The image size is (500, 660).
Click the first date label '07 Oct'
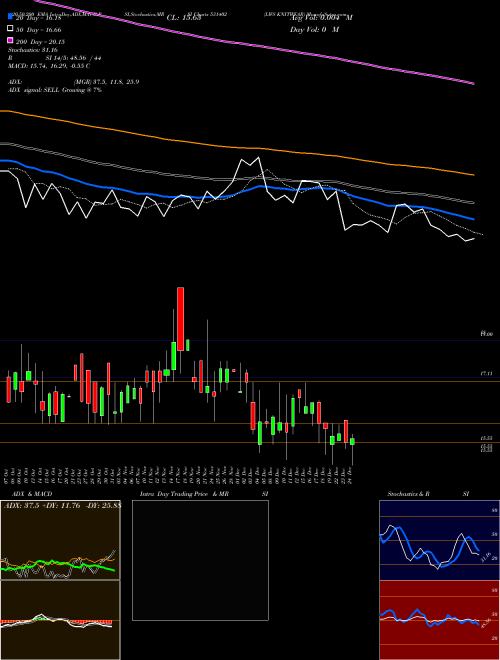[7, 474]
